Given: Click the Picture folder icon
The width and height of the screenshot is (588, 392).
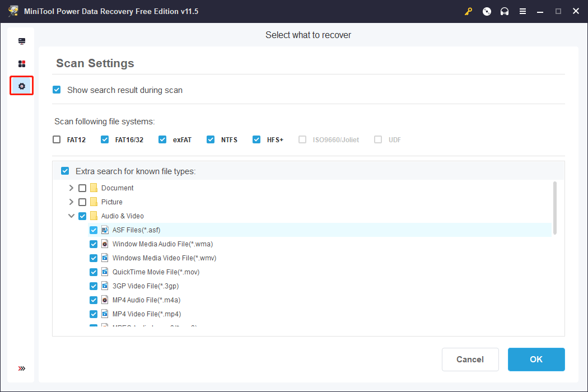Looking at the screenshot, I should coord(94,202).
